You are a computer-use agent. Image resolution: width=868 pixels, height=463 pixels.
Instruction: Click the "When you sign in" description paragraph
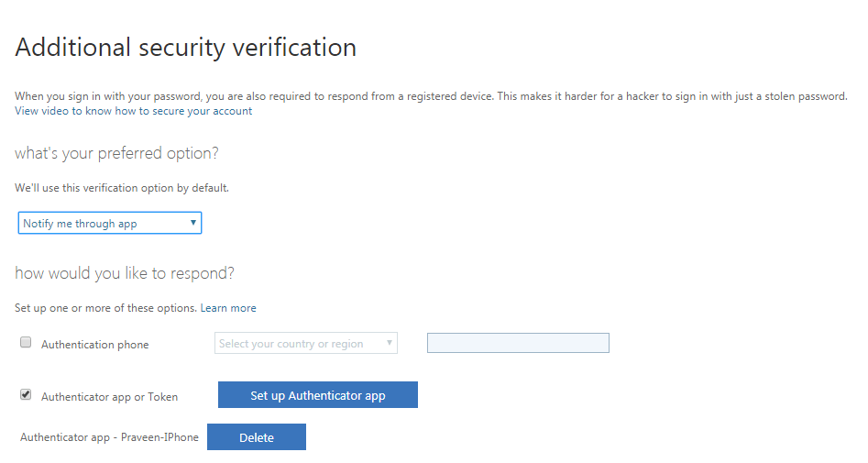[431, 95]
